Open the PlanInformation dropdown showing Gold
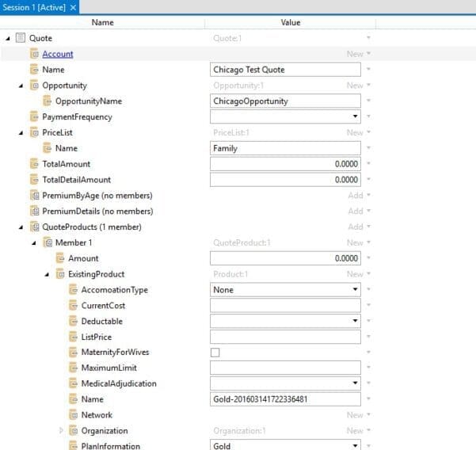Viewport: 476px width, 450px height. point(354,446)
